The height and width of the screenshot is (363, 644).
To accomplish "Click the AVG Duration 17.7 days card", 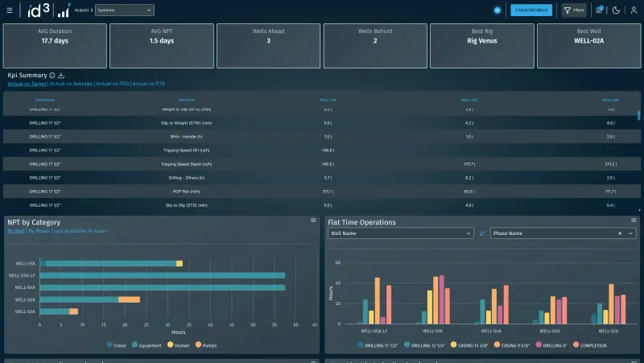I will [55, 46].
